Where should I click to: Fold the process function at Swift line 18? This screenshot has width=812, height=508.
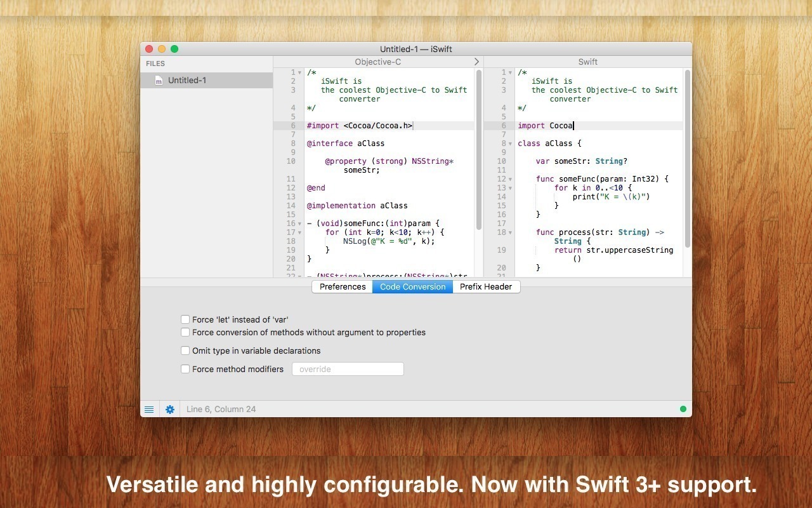[x=510, y=233]
